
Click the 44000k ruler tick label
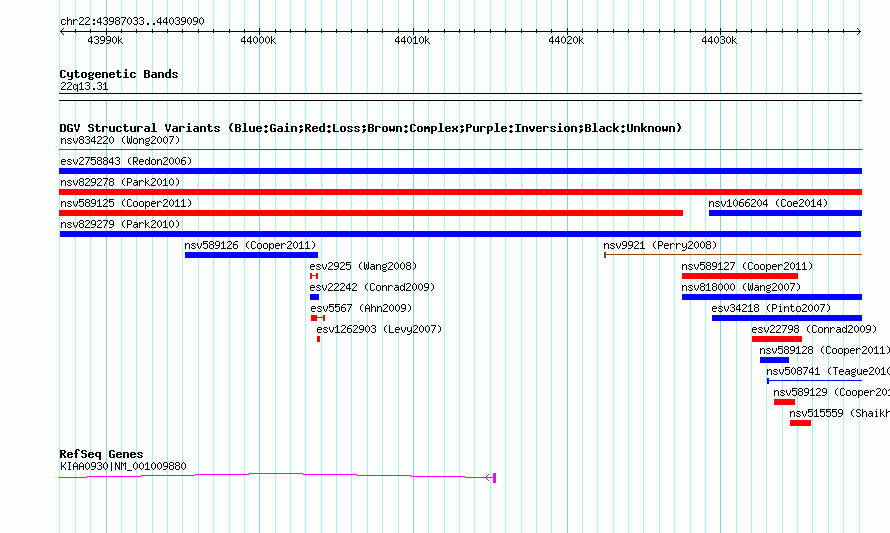(258, 40)
